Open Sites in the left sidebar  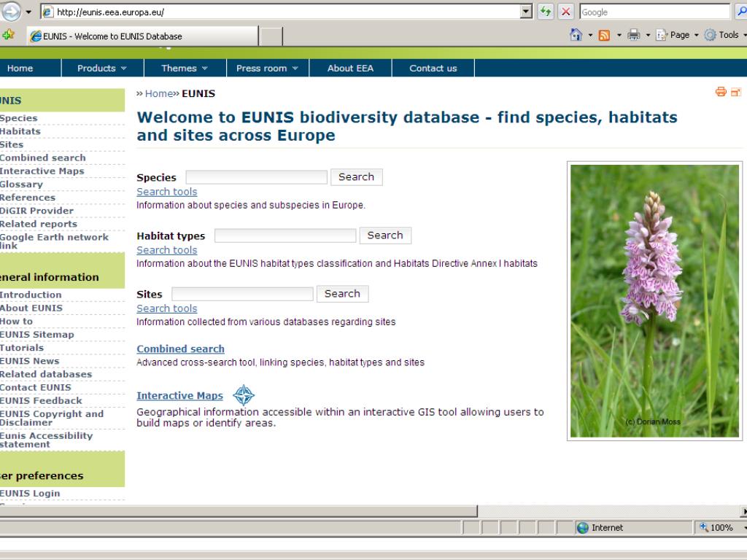pyautogui.click(x=12, y=145)
